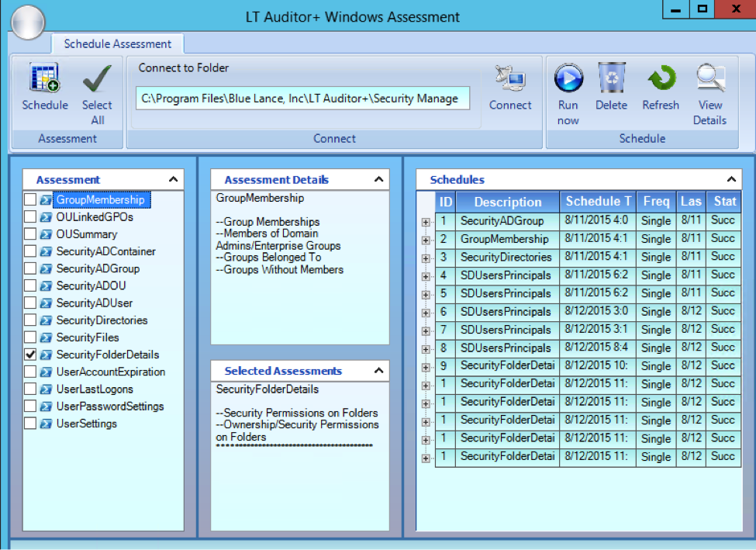Click the 8/12/2015 10: schedule time cell
This screenshot has width=756, height=550.
click(598, 365)
